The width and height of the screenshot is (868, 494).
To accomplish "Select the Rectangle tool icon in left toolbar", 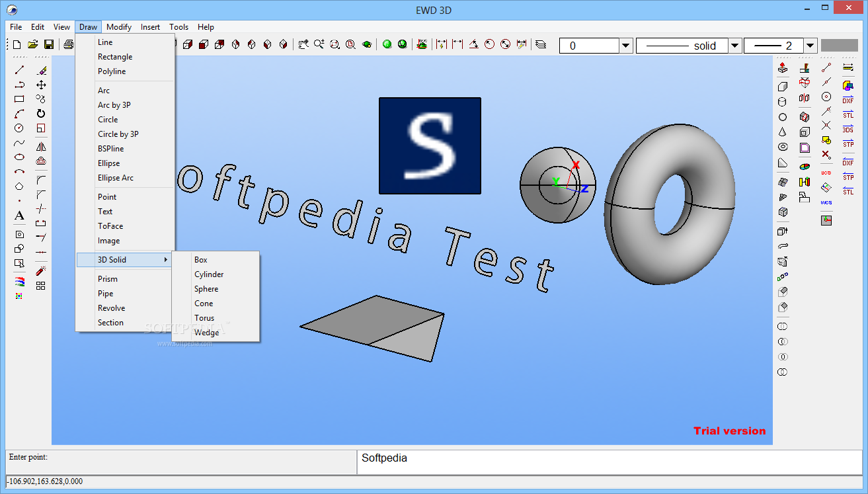I will click(x=20, y=99).
